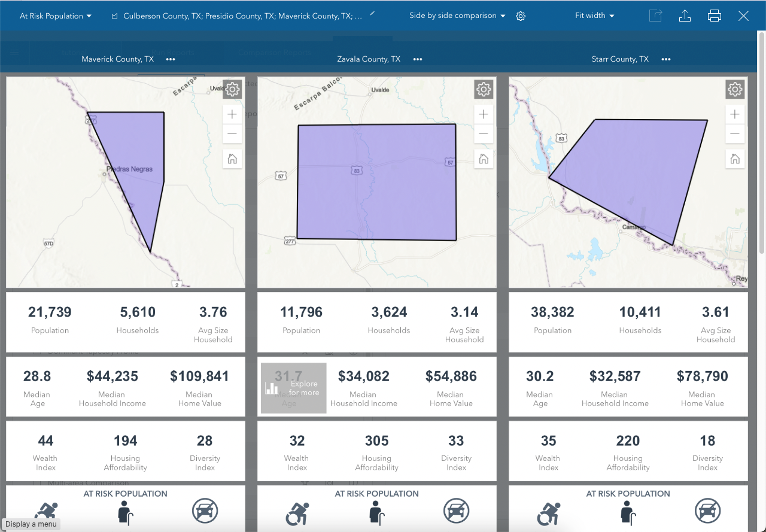Click the Zavala County map polygon
766x532 pixels.
[377, 183]
